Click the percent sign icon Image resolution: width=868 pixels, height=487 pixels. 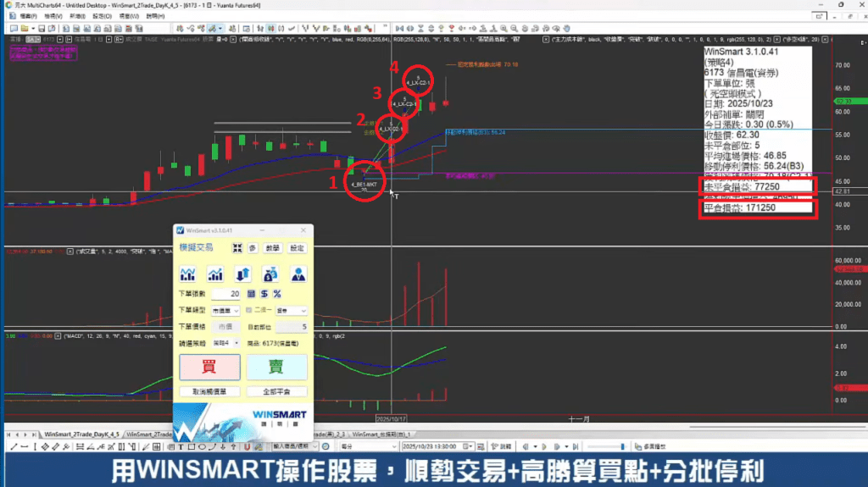coord(276,293)
